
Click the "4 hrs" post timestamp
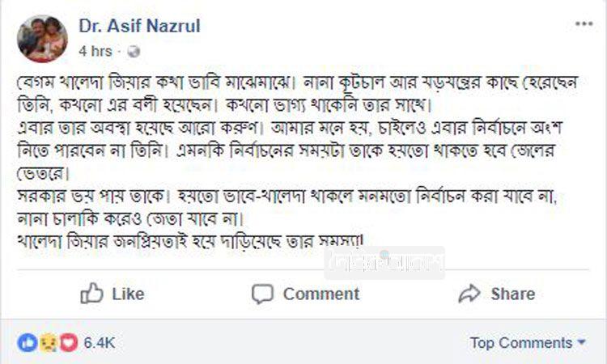[x=96, y=51]
